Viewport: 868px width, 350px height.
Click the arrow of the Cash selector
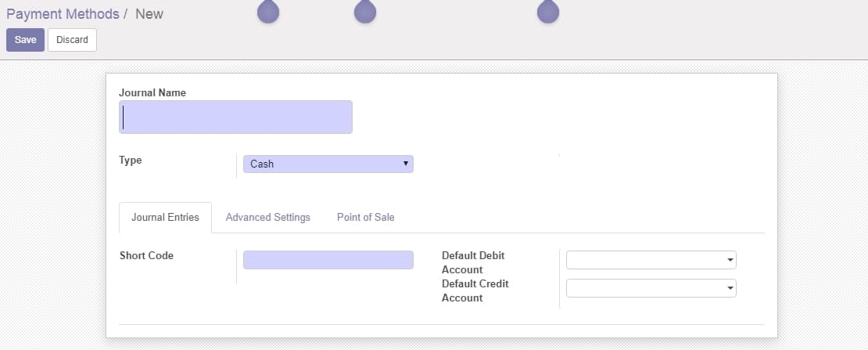[406, 164]
